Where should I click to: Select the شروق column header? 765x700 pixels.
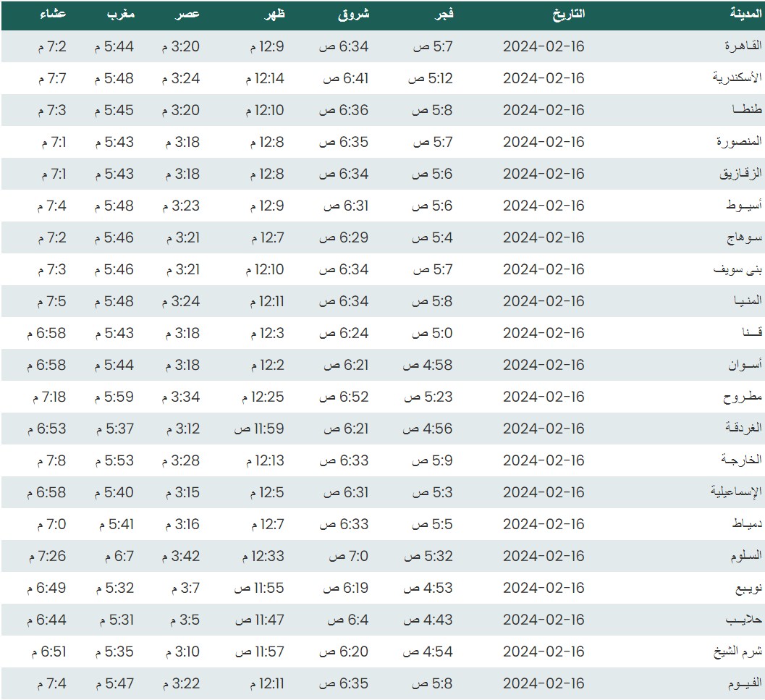tap(354, 14)
